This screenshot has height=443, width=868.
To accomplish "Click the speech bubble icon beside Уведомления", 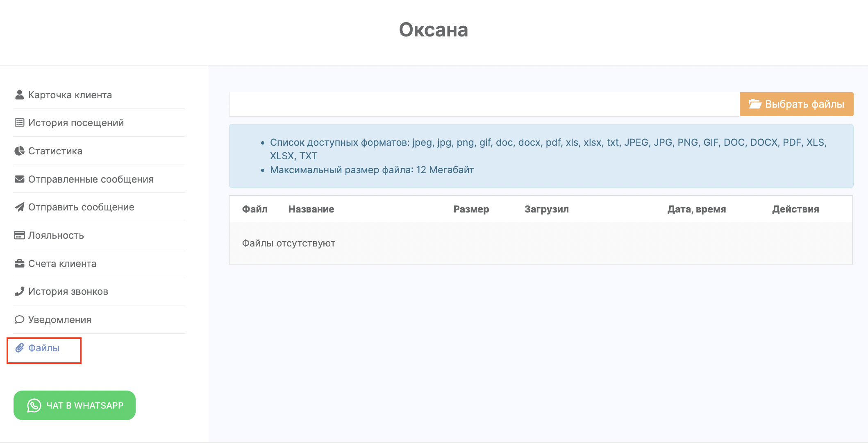I will coord(19,319).
